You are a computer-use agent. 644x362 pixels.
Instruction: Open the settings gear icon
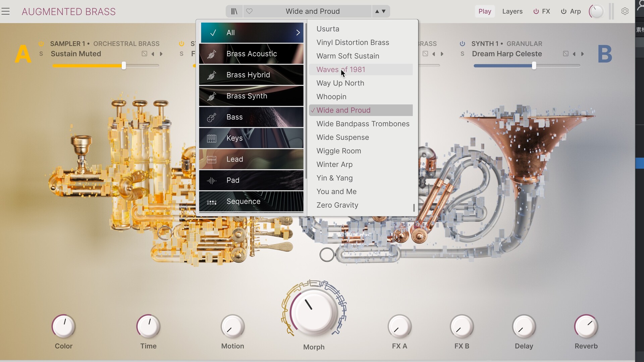(625, 11)
